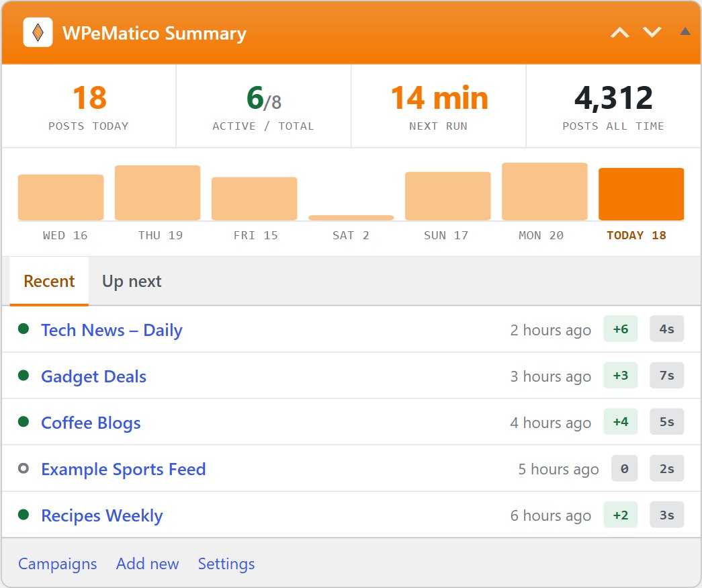The width and height of the screenshot is (702, 588).
Task: Open the Recipes Weekly campaign link
Action: 102,515
